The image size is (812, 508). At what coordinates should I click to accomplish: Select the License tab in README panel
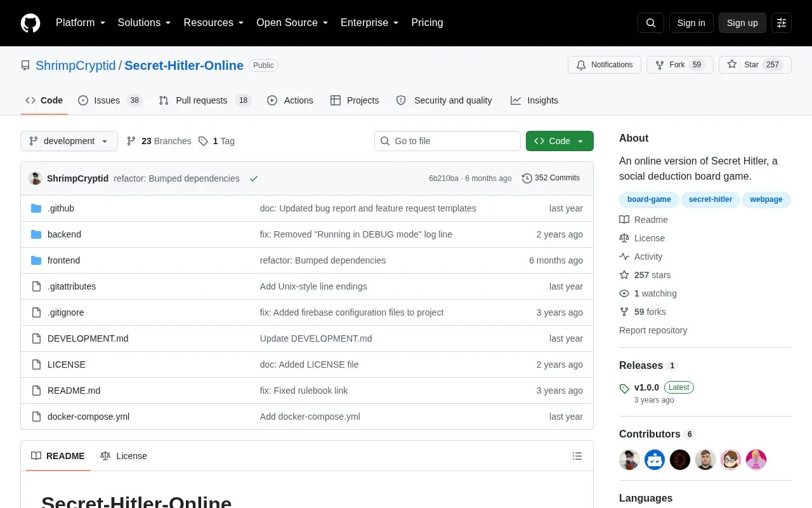pos(124,456)
